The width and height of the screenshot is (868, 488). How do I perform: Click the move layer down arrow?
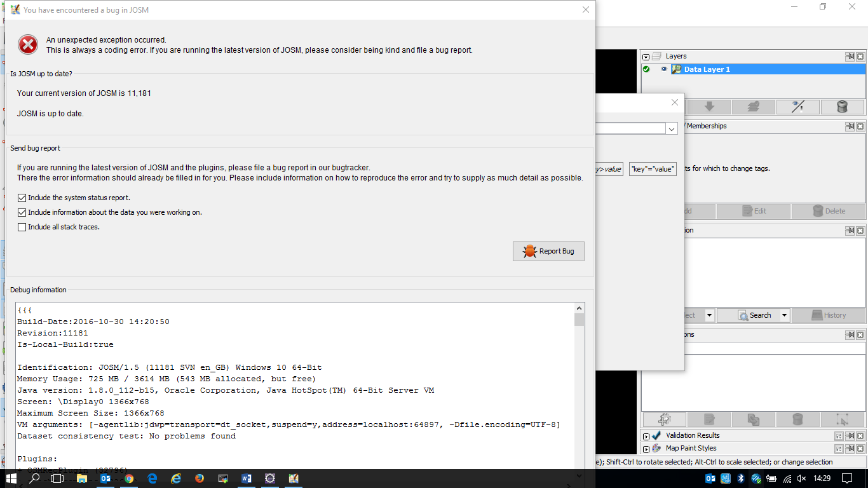pyautogui.click(x=709, y=107)
